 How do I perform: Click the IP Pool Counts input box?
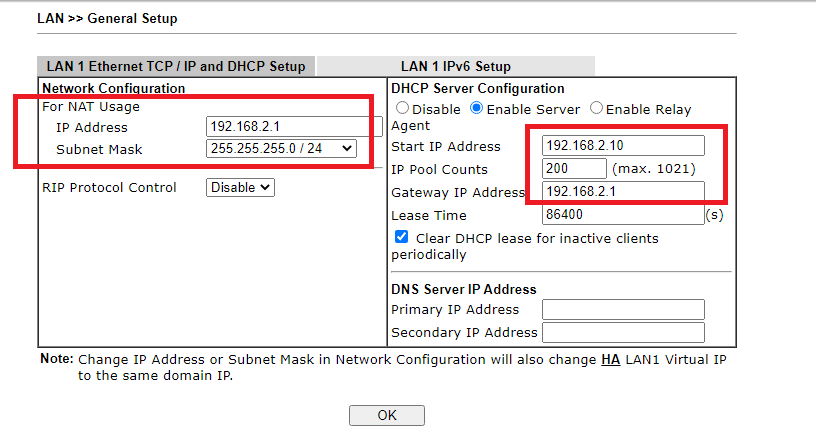pyautogui.click(x=574, y=169)
